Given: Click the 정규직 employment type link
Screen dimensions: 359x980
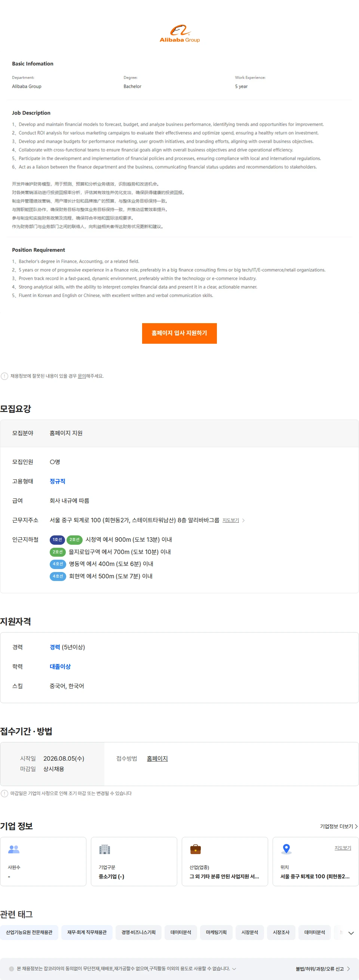Looking at the screenshot, I should 58,481.
